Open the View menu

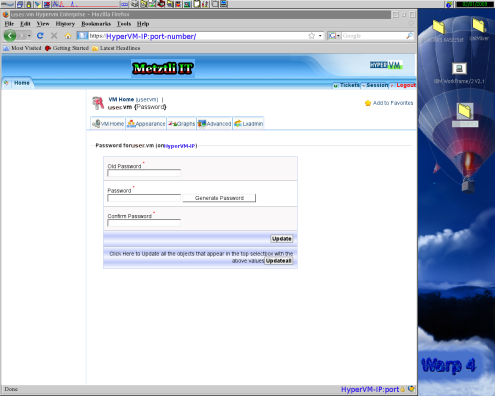(43, 24)
